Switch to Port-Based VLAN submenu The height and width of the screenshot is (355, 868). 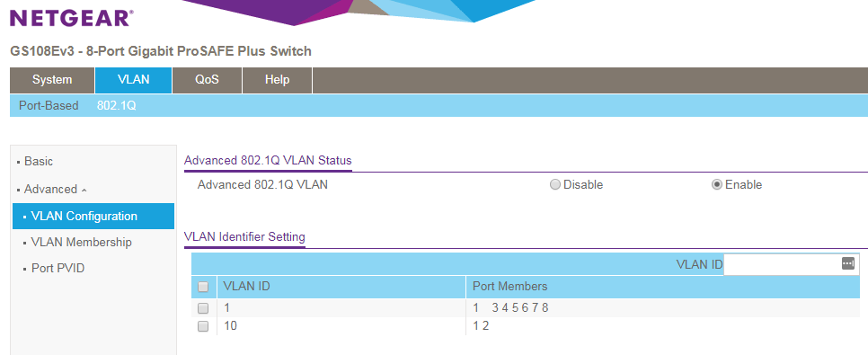tap(49, 105)
